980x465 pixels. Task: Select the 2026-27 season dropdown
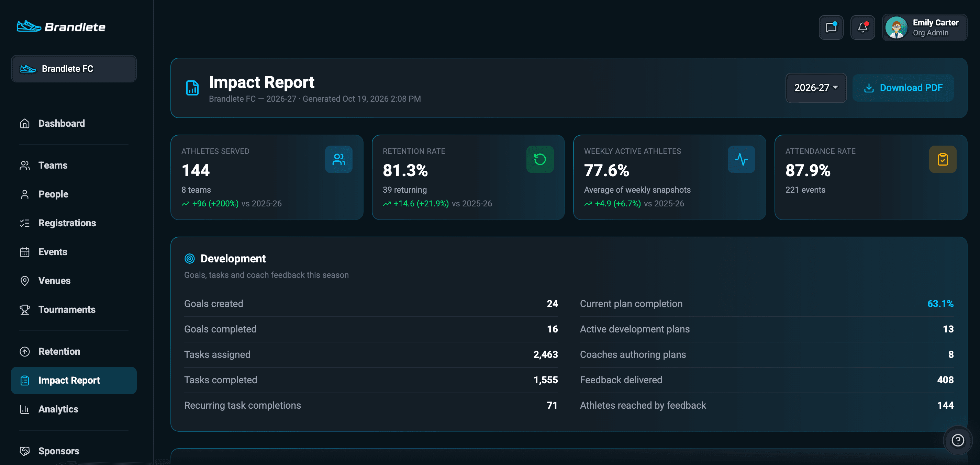816,88
